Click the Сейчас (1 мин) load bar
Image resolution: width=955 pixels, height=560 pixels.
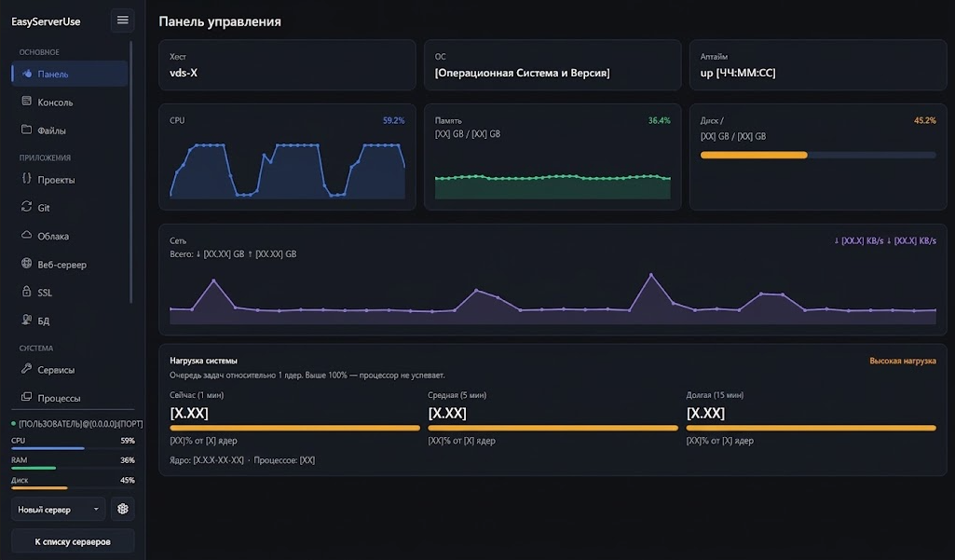coord(294,428)
